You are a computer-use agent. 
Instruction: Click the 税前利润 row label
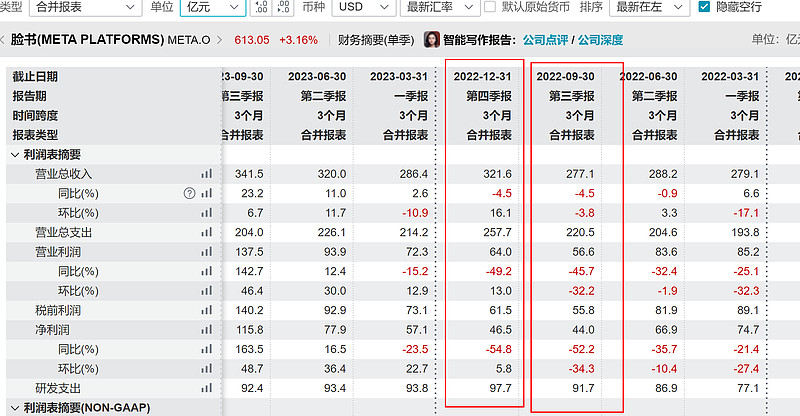58,310
